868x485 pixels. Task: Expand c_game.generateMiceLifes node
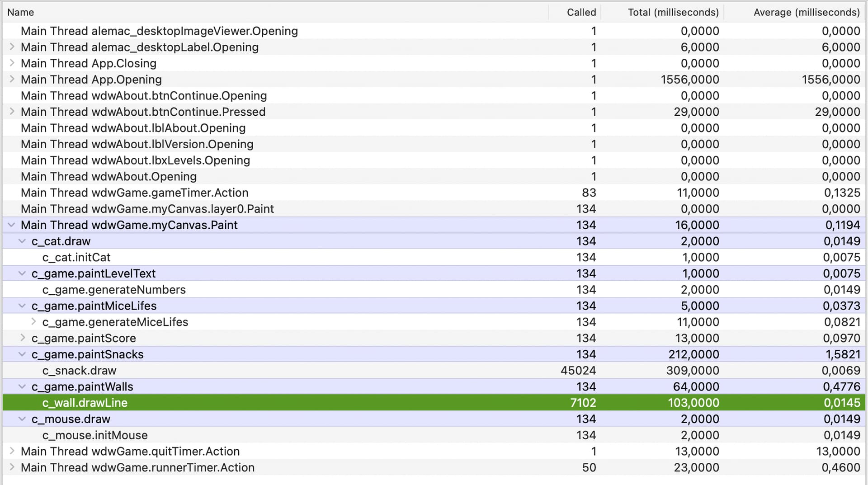pos(33,322)
